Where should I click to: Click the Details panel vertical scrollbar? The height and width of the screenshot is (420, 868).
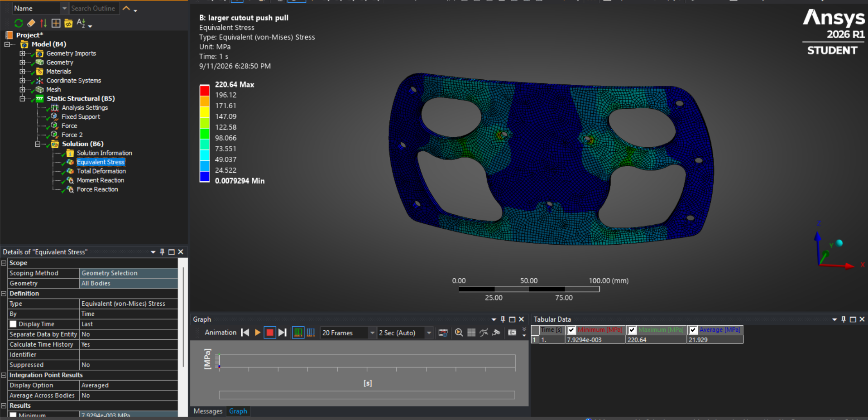[x=183, y=317]
